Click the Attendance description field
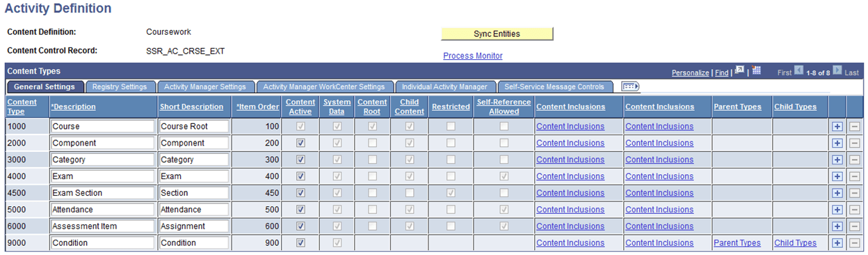868x255 pixels. click(102, 210)
